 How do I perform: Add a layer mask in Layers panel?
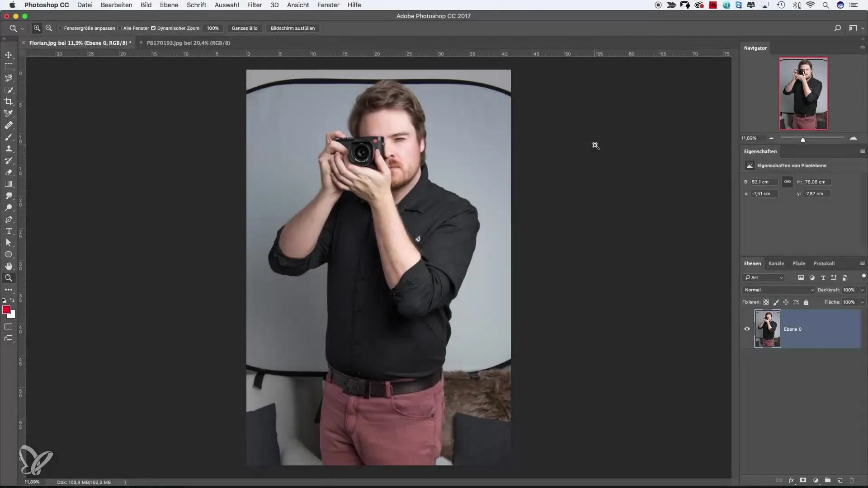(x=803, y=480)
